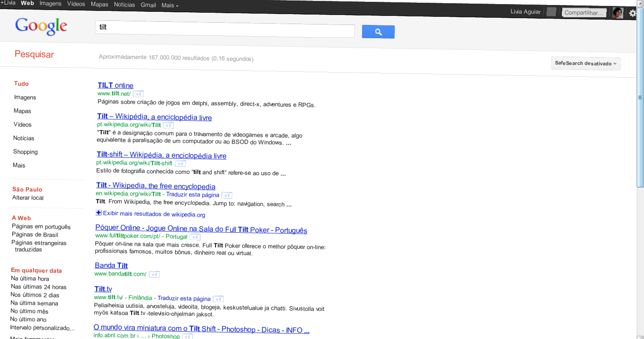Open O mundo vira miniatura Tilt Shift result
This screenshot has height=339, width=644.
click(x=202, y=329)
